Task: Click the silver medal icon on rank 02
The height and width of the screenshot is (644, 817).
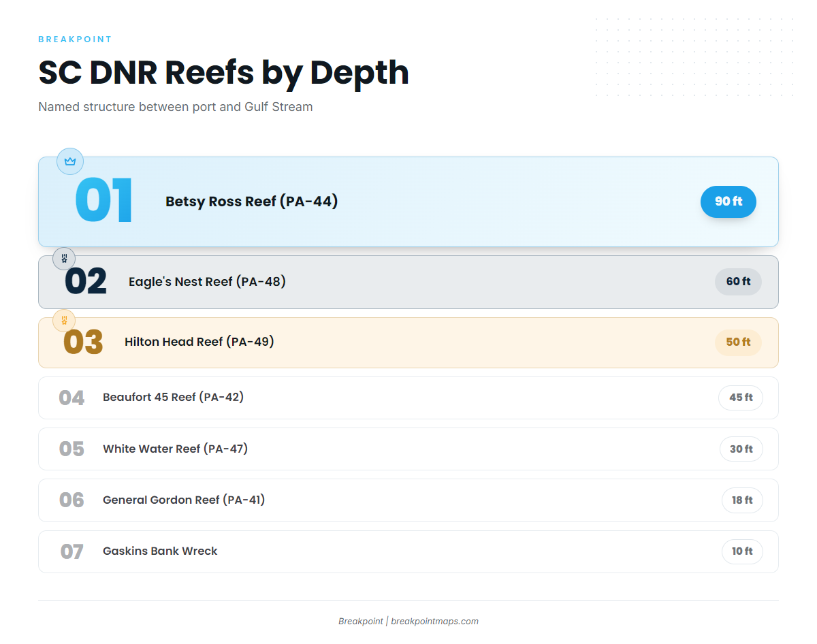Action: (64, 259)
